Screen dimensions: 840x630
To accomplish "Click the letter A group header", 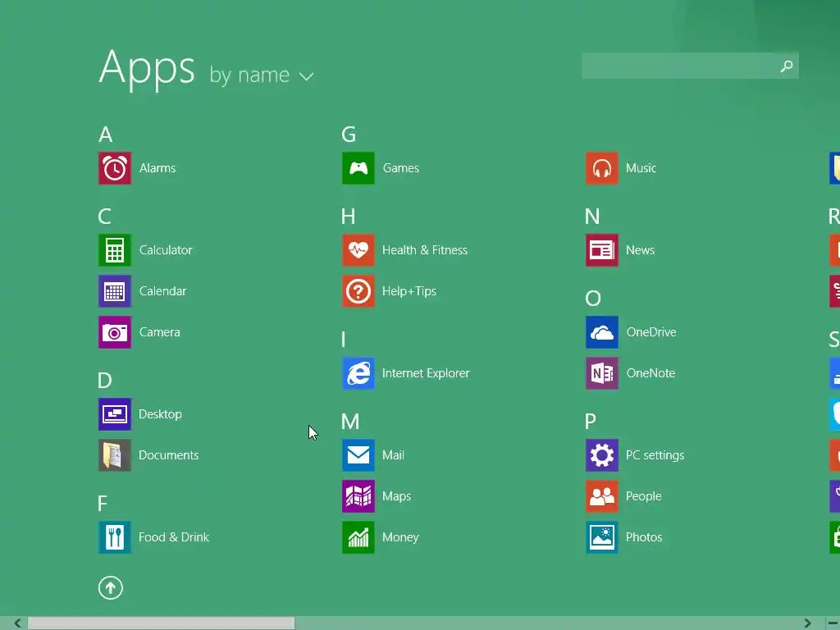I will [x=106, y=135].
